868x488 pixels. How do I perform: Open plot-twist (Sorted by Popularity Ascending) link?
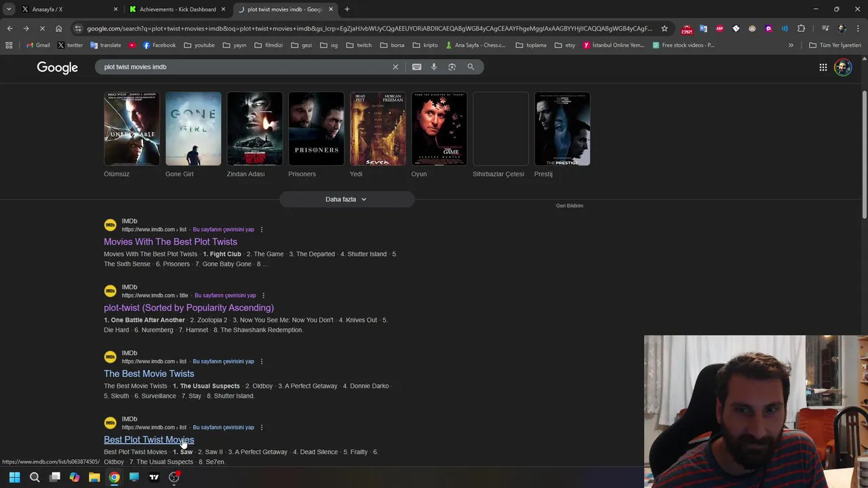coord(189,308)
